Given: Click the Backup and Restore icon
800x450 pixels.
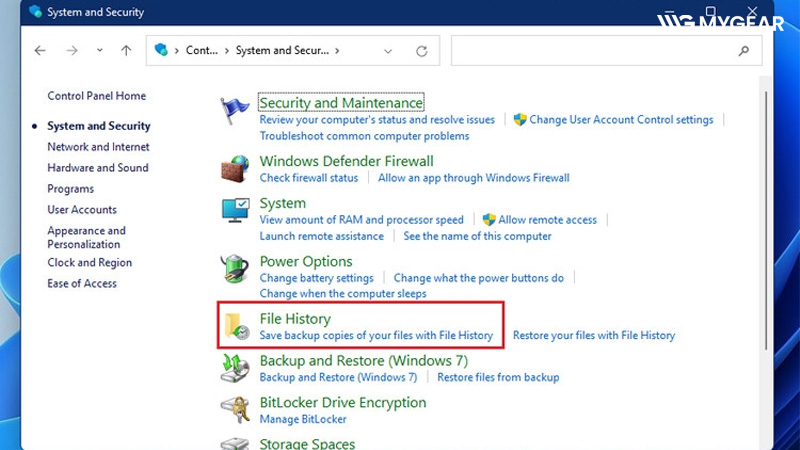Looking at the screenshot, I should tap(236, 369).
